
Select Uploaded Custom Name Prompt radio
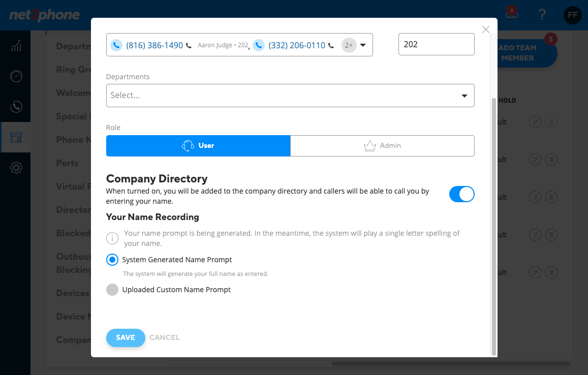coord(112,290)
